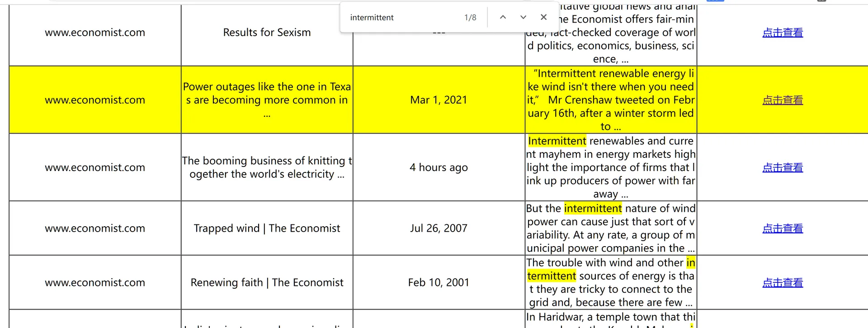Image resolution: width=868 pixels, height=328 pixels.
Task: Open 点击查看 link for Results for Sexism row
Action: (x=783, y=33)
